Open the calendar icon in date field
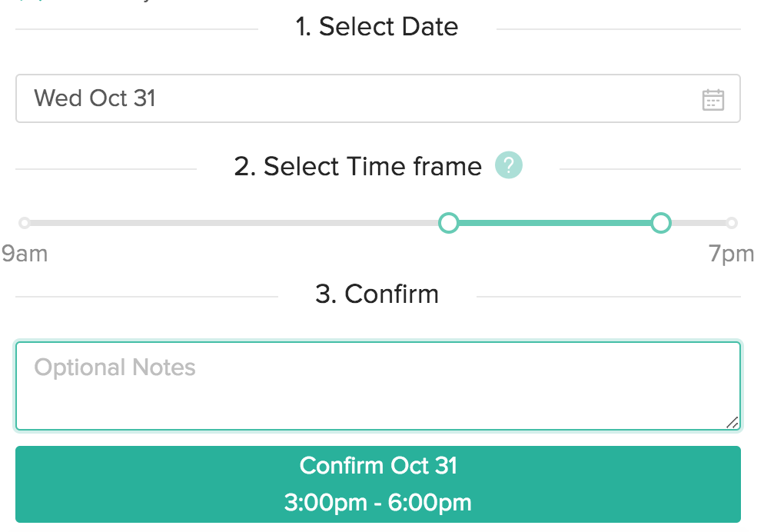 pyautogui.click(x=713, y=99)
